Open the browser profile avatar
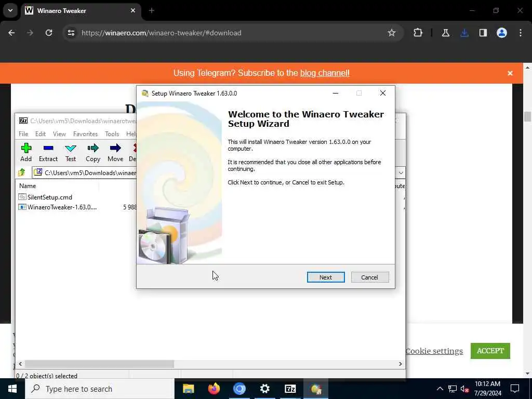 [x=502, y=33]
